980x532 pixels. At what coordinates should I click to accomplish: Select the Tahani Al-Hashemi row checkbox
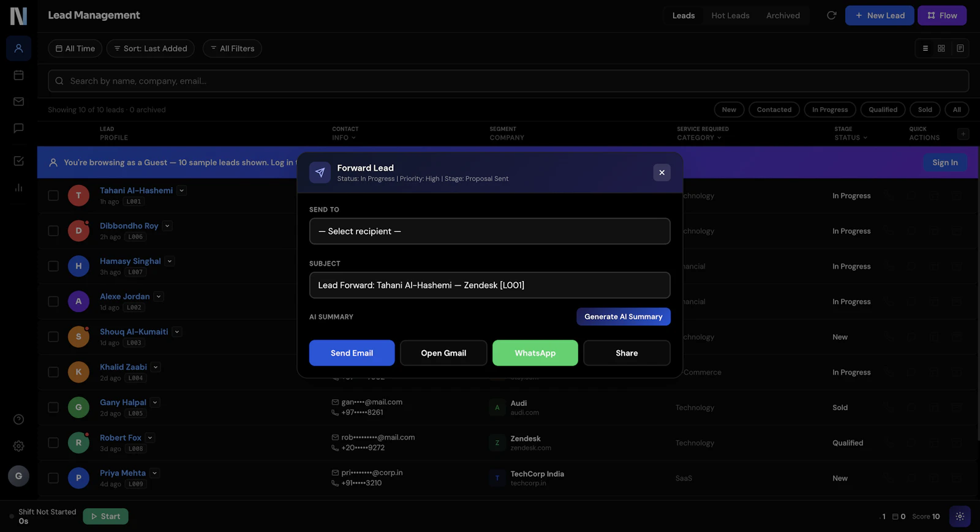[53, 195]
